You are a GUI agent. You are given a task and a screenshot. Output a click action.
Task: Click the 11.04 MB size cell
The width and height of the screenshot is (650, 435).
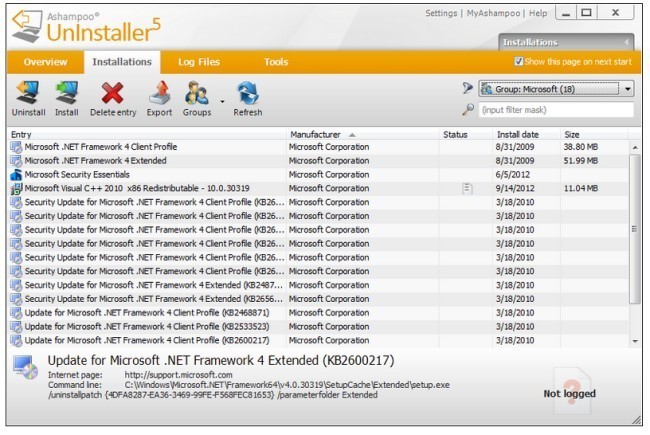pos(580,188)
